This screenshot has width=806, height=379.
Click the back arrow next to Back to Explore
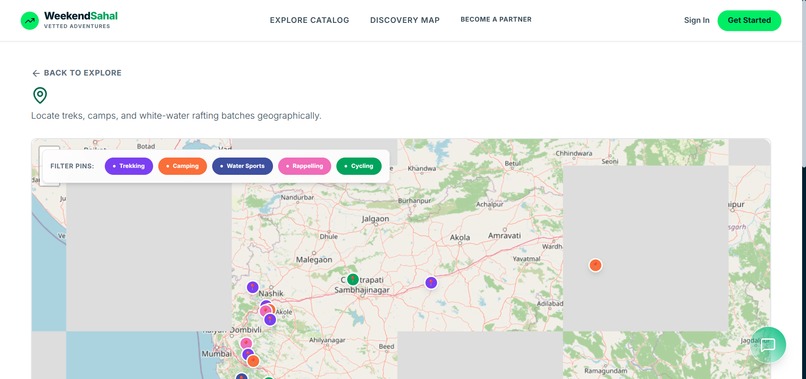(35, 73)
